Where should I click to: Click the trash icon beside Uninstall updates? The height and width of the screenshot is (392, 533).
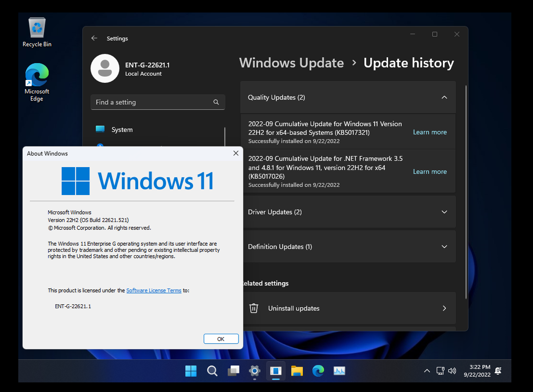point(254,308)
